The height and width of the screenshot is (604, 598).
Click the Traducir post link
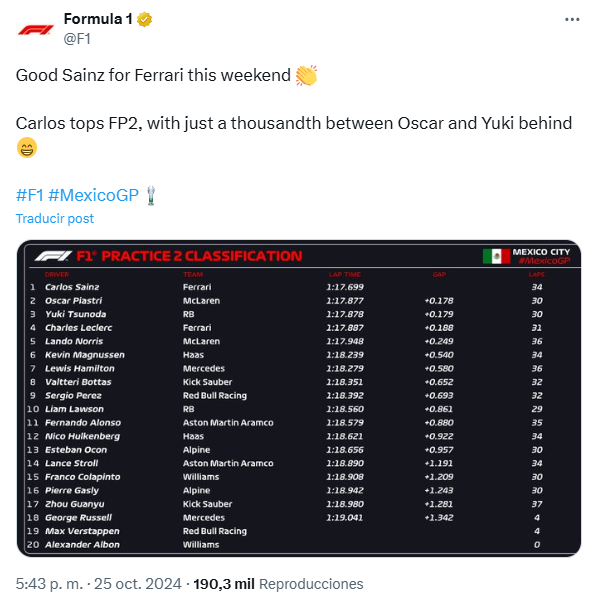coord(55,218)
